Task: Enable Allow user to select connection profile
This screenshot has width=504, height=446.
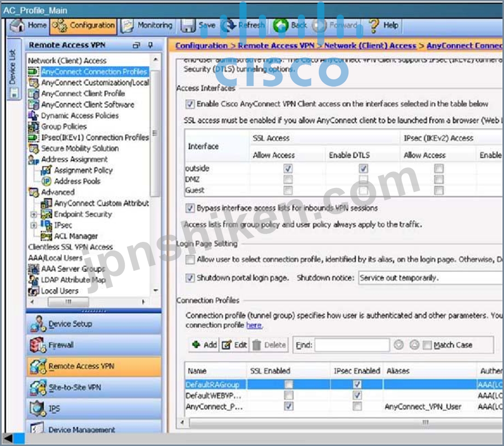Action: click(190, 259)
